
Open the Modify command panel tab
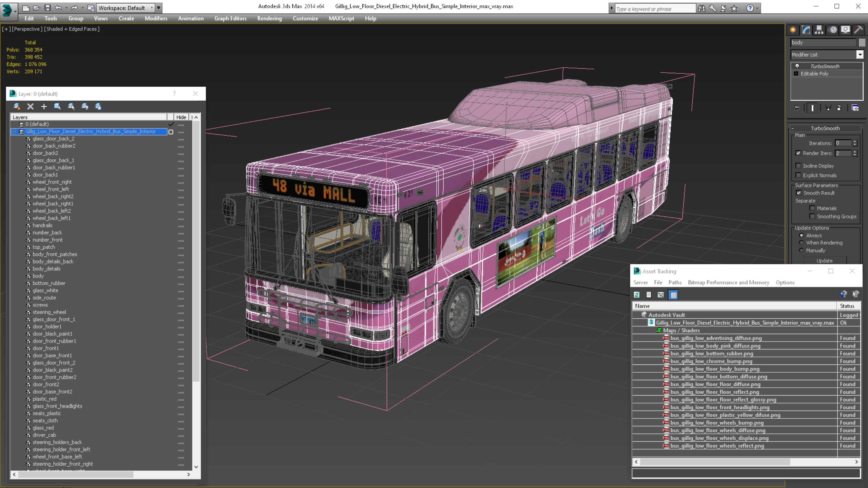(806, 30)
